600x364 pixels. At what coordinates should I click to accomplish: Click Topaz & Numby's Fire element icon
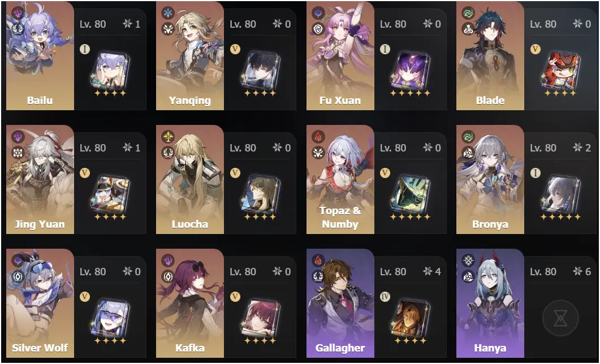tap(318, 137)
